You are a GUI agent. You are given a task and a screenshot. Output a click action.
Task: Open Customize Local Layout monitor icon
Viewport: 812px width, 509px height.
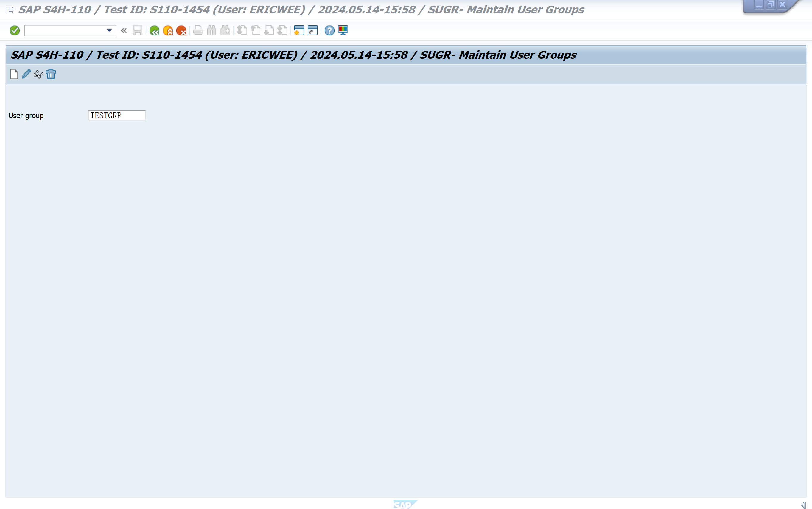click(343, 31)
